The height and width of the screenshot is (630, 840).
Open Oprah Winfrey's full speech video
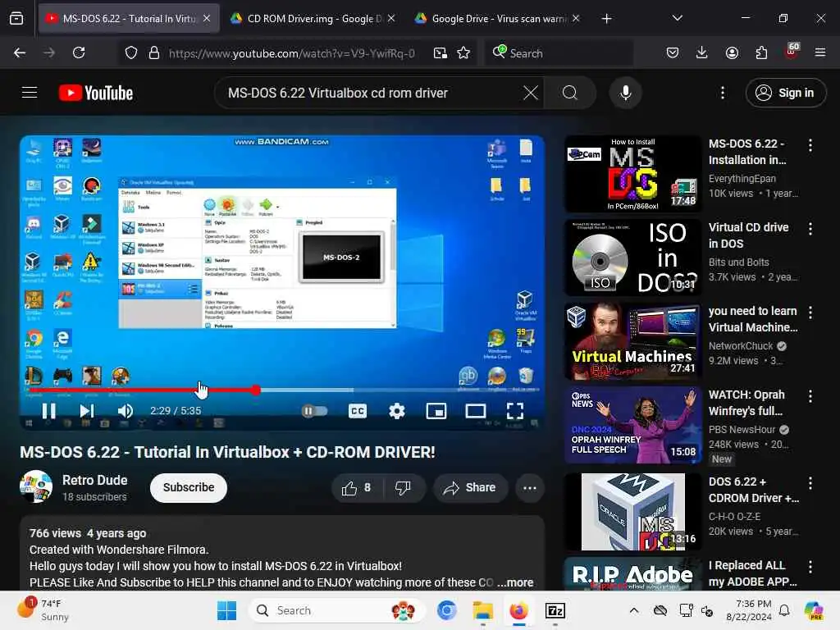[632, 425]
